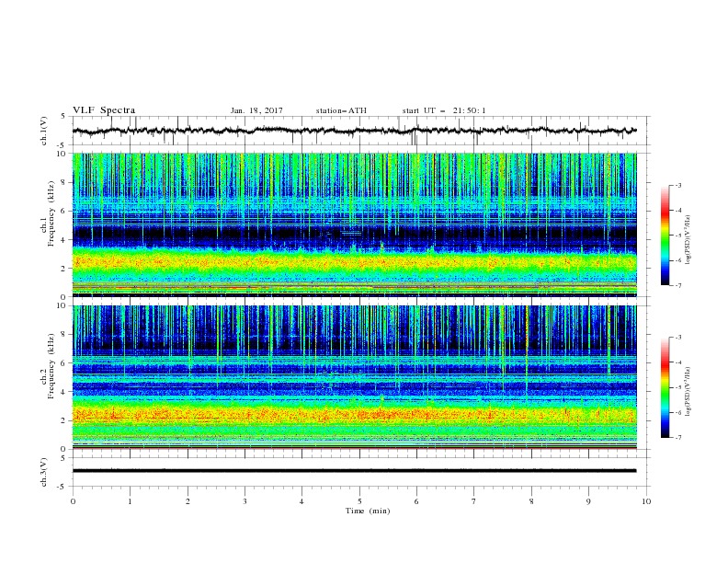Click the ch.2 Frequency (kHz) axis label
Screen dimensions: 728x563
click(48, 365)
